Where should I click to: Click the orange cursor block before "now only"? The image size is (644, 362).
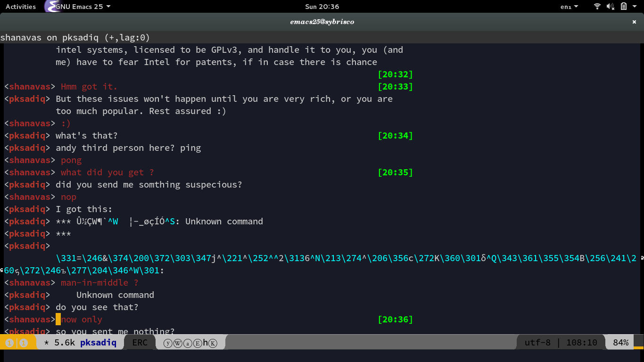58,319
